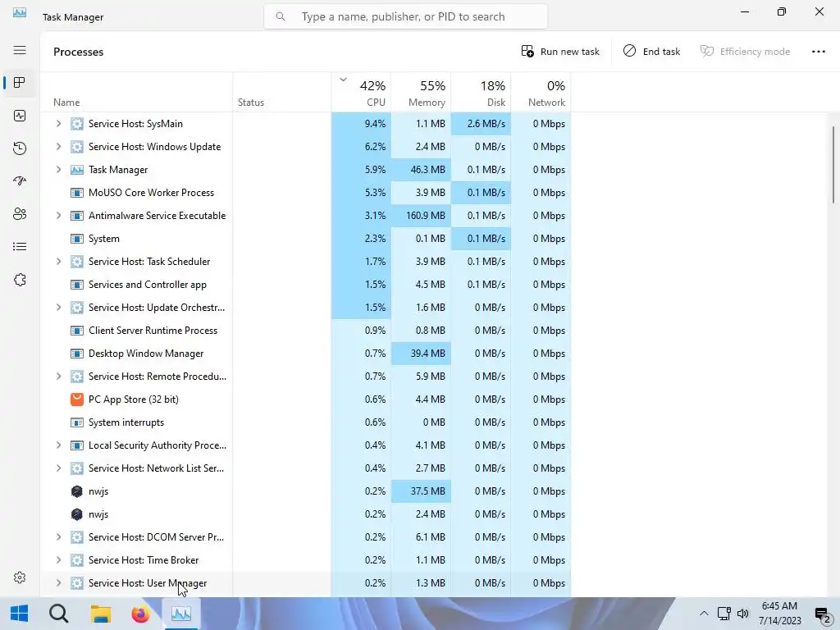Open the App history sidebar icon
Image resolution: width=840 pixels, height=630 pixels.
pos(20,148)
